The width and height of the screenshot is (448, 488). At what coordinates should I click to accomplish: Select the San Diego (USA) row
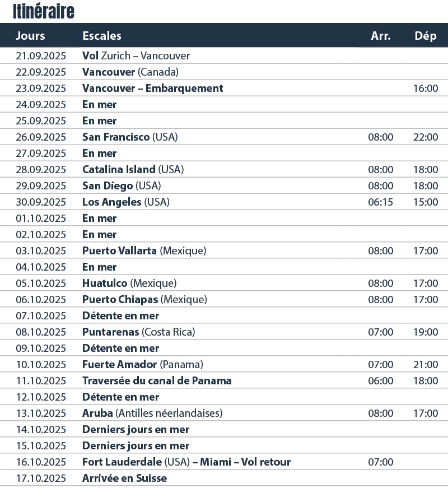pyautogui.click(x=224, y=186)
